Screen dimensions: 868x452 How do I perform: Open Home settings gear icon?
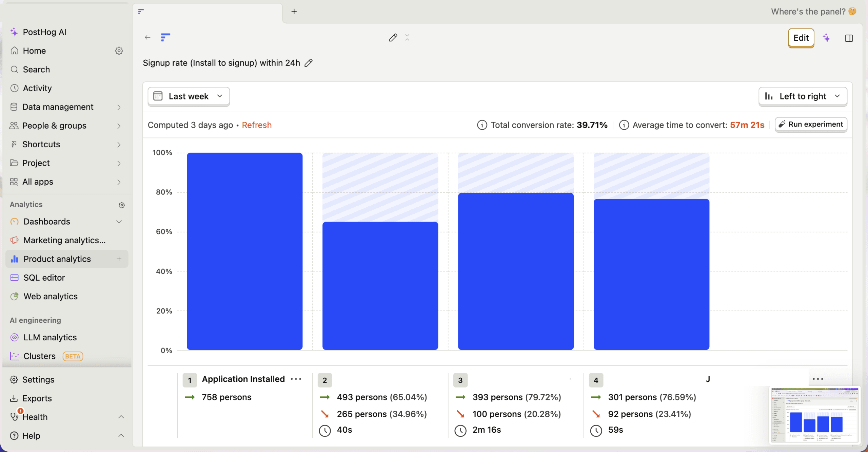(x=119, y=51)
